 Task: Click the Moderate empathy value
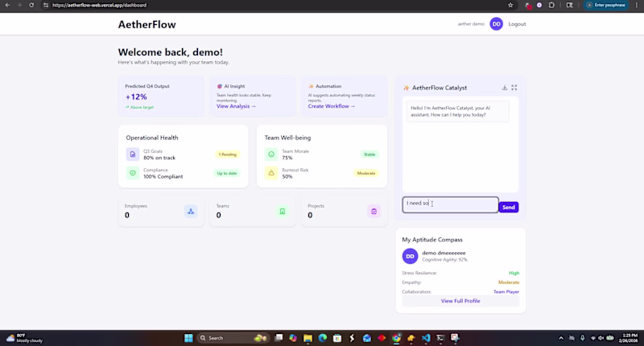click(509, 282)
